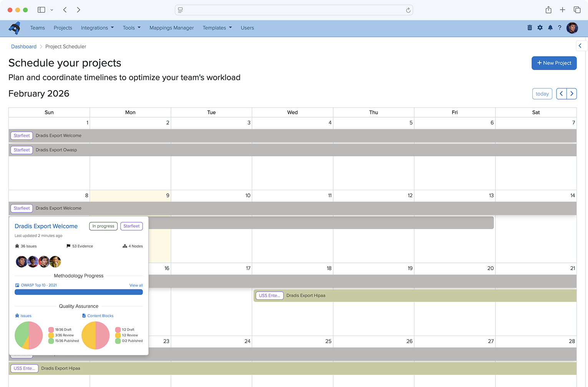
Task: Open the trash icon in the top bar
Action: 530,28
